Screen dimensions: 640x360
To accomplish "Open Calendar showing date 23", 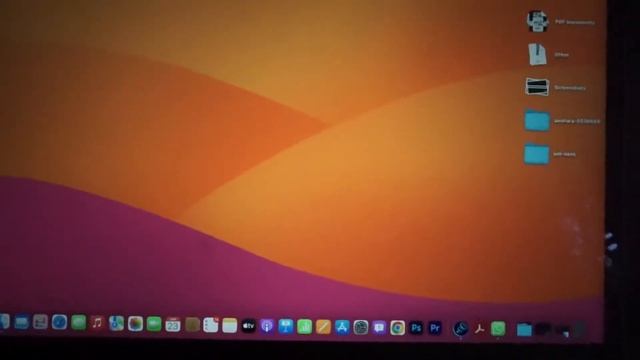I will [173, 324].
